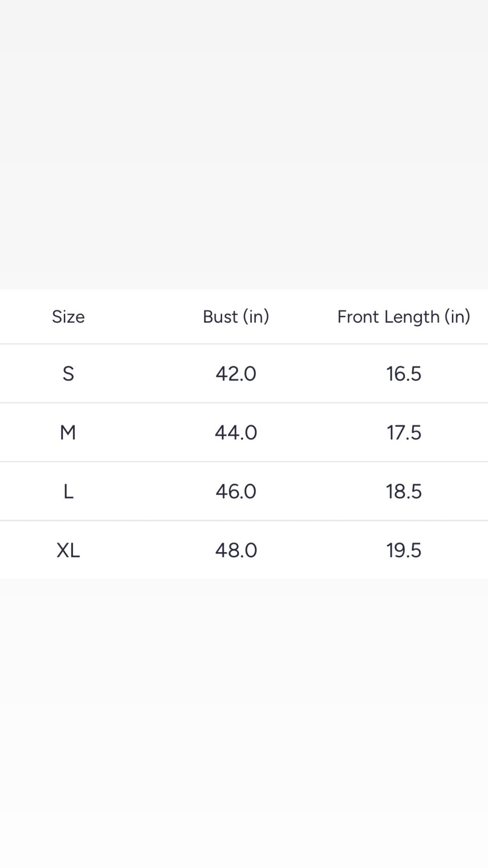
Task: Click the Size column header
Action: (68, 317)
